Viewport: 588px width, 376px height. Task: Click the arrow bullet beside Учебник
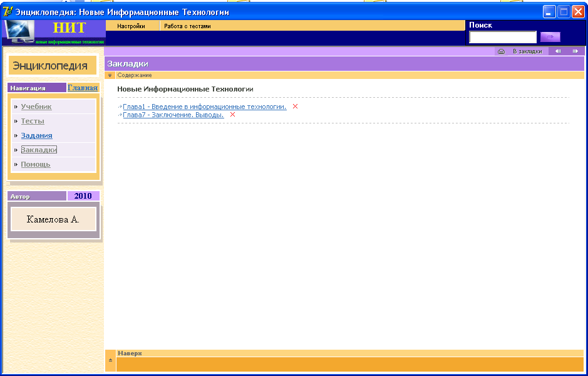pos(16,107)
